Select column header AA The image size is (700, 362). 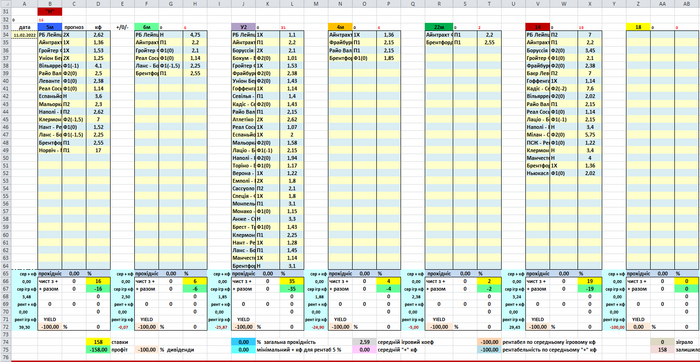pyautogui.click(x=662, y=4)
